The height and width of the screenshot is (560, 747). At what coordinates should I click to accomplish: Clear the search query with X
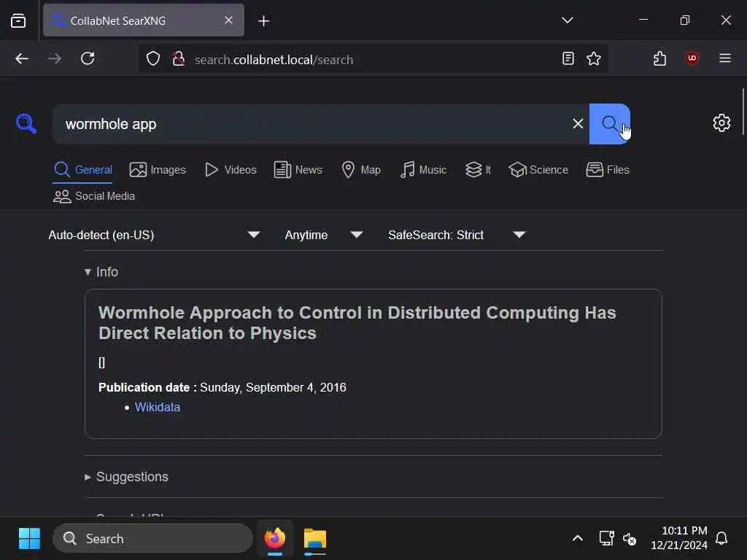tap(578, 124)
